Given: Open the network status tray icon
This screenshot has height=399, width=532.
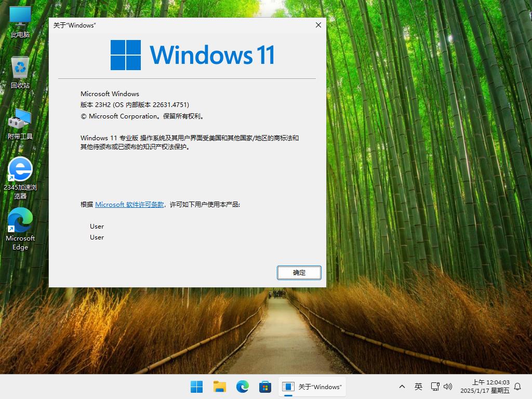Looking at the screenshot, I should tap(435, 387).
